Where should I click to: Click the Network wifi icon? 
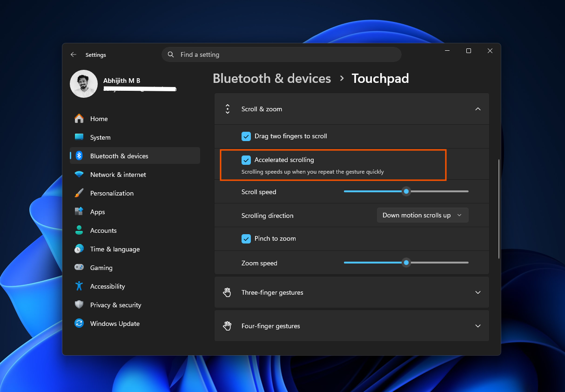pyautogui.click(x=79, y=175)
